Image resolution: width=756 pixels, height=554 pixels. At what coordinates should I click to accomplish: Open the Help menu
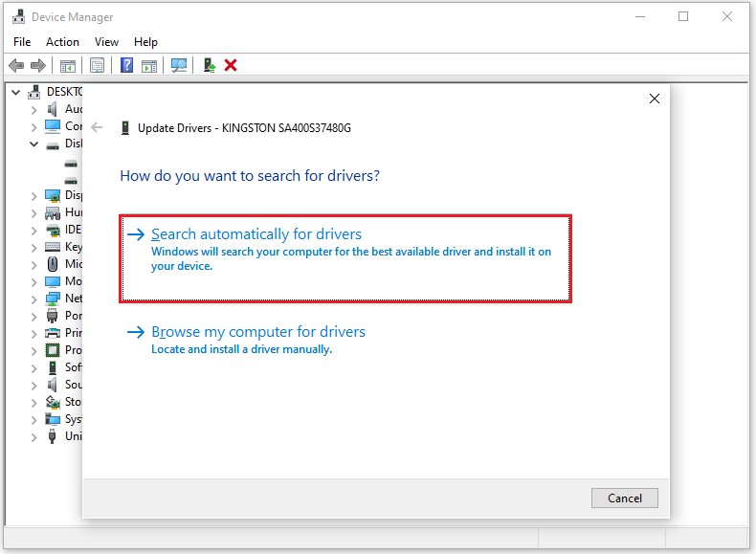(145, 42)
